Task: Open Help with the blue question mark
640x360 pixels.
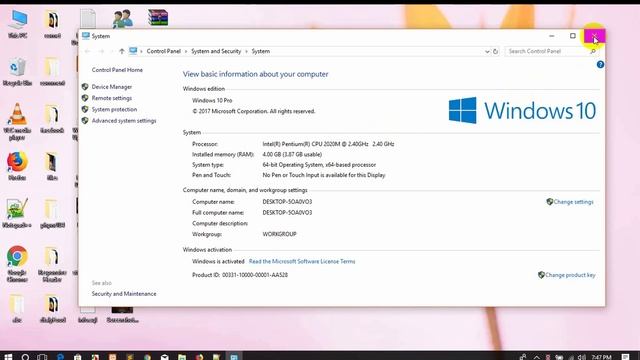Action: pos(600,64)
